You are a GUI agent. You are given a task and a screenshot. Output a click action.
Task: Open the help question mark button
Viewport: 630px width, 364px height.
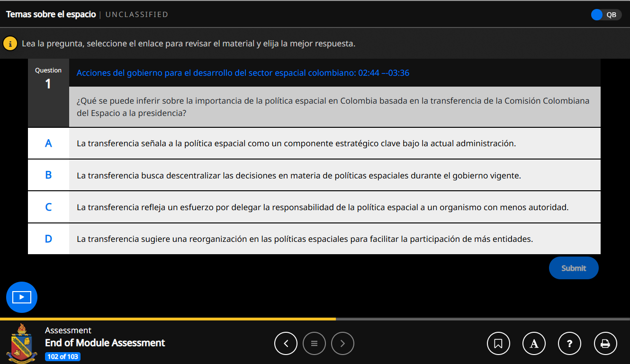[570, 344]
